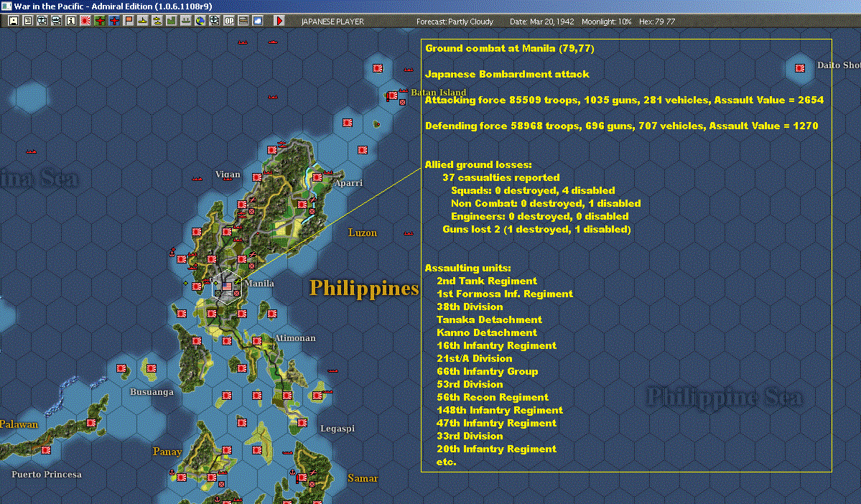
Task: Click '2nd Tank Regiment' in assaulting units
Action: click(x=486, y=281)
